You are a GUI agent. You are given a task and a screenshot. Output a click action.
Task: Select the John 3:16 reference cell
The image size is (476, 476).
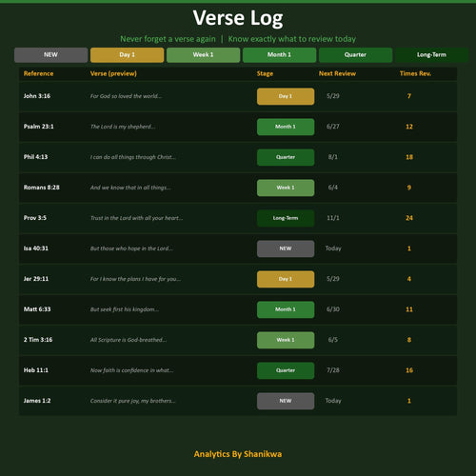tap(37, 96)
